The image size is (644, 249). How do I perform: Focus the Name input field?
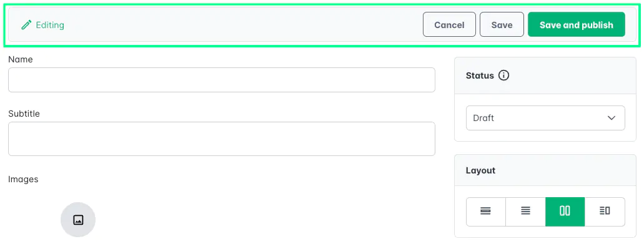222,80
